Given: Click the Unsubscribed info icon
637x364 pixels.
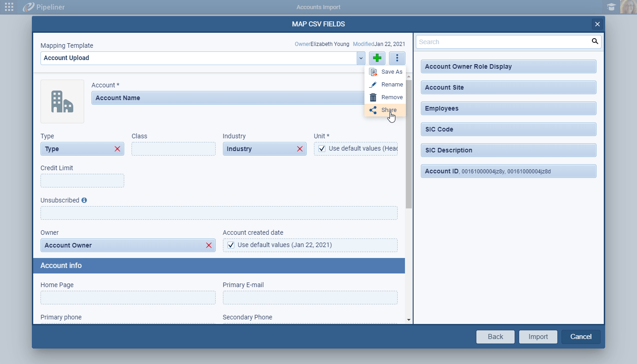Looking at the screenshot, I should point(84,200).
